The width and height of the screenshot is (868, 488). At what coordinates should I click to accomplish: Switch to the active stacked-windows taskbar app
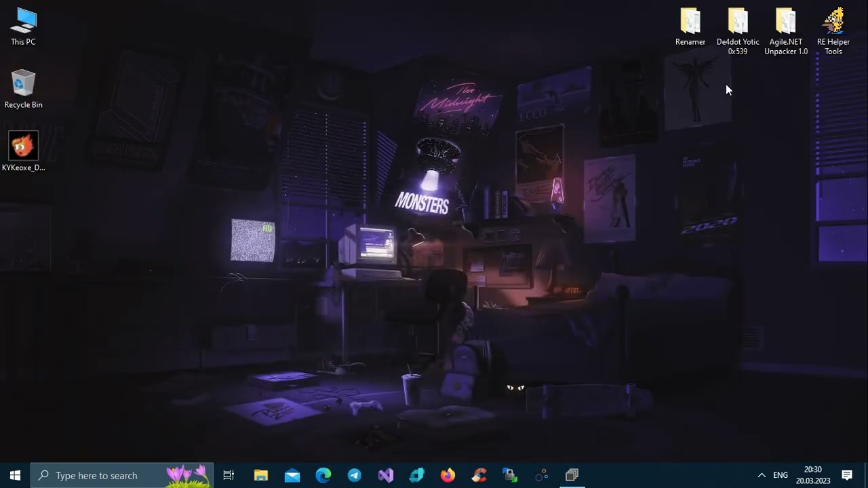coord(572,475)
